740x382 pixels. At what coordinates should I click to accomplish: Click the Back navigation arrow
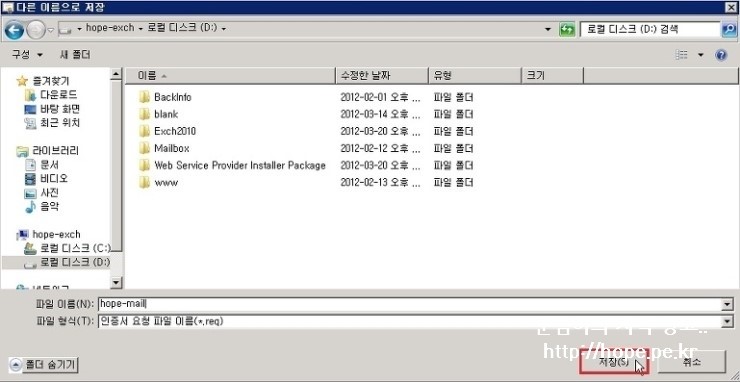point(14,30)
